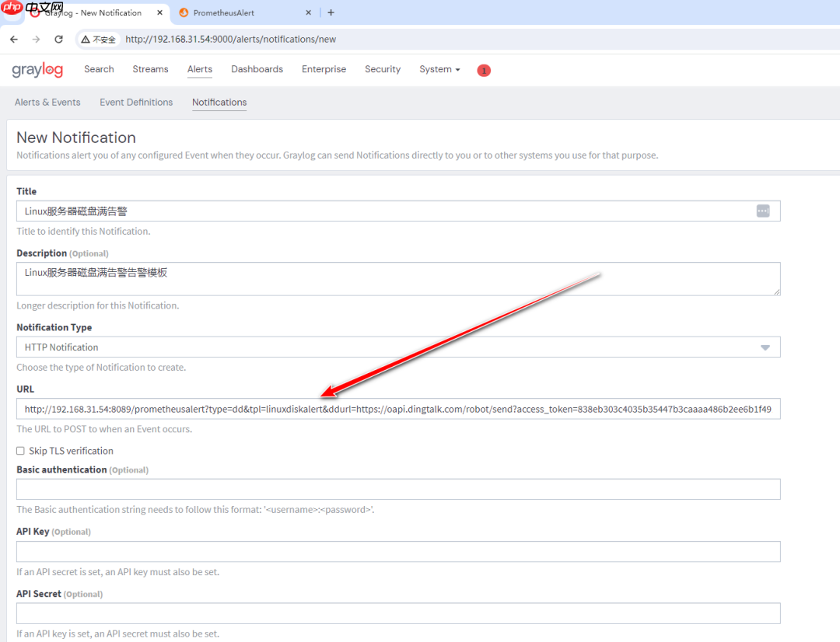Open the Search page
This screenshot has height=642, width=840.
click(x=99, y=69)
